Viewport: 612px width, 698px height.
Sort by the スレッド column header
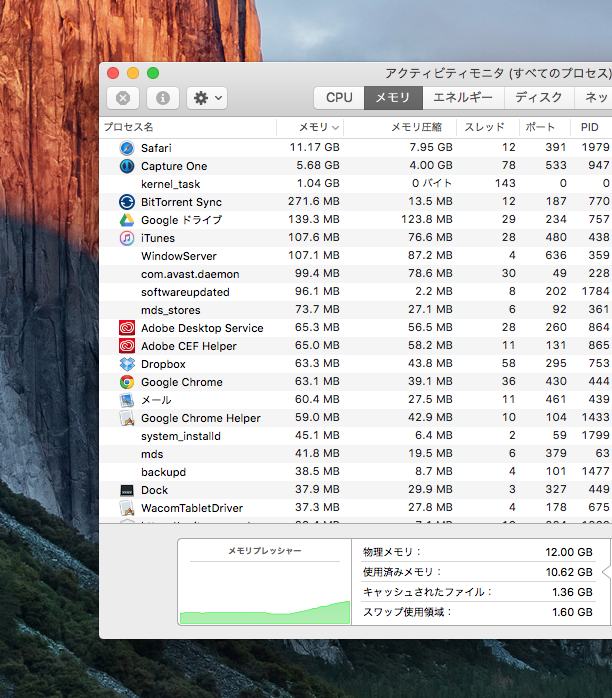pos(484,127)
